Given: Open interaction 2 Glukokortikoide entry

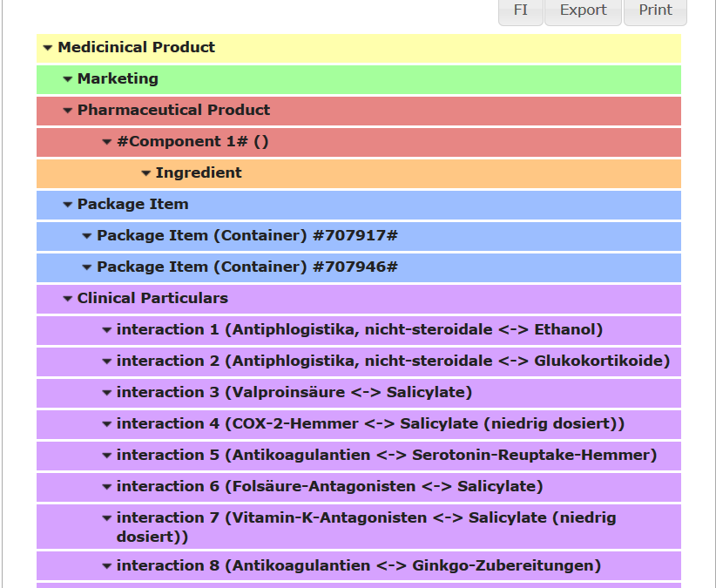Looking at the screenshot, I should (x=392, y=361).
